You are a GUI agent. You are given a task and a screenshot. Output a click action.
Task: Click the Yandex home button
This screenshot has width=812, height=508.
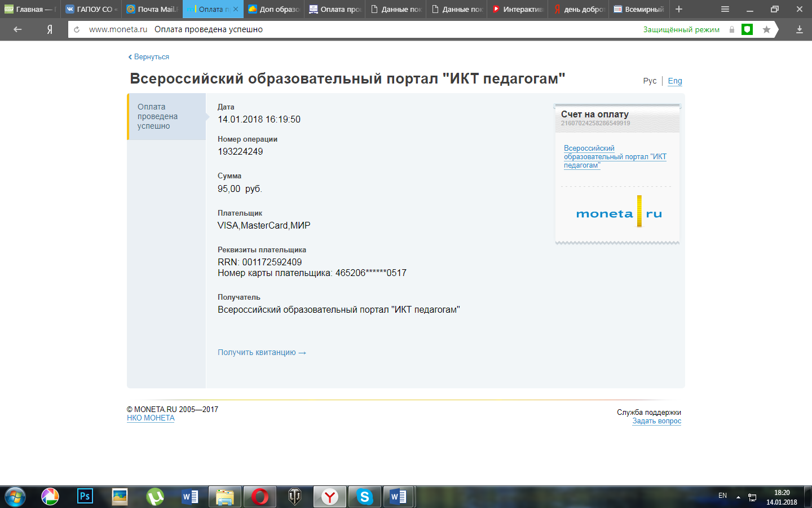(50, 29)
